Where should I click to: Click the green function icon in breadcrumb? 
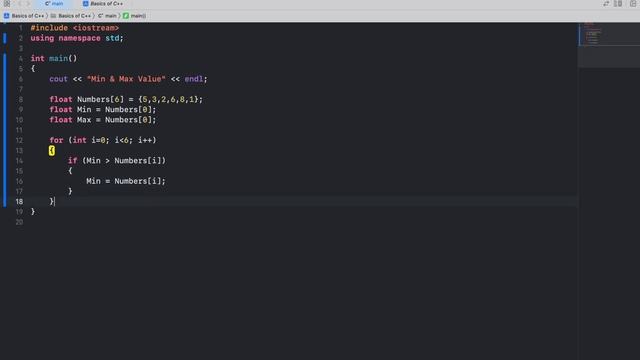pyautogui.click(x=126, y=16)
